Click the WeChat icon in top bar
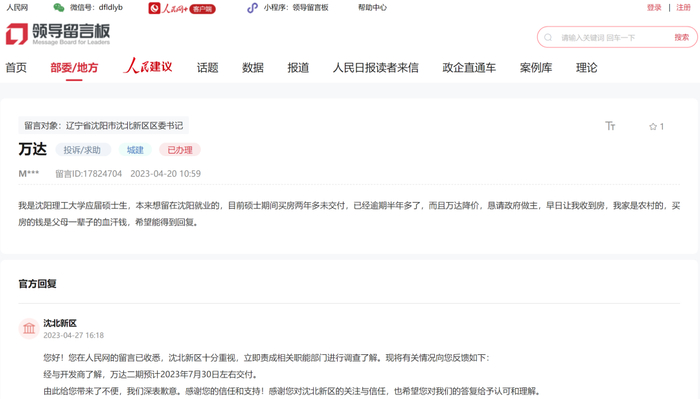 [x=58, y=8]
